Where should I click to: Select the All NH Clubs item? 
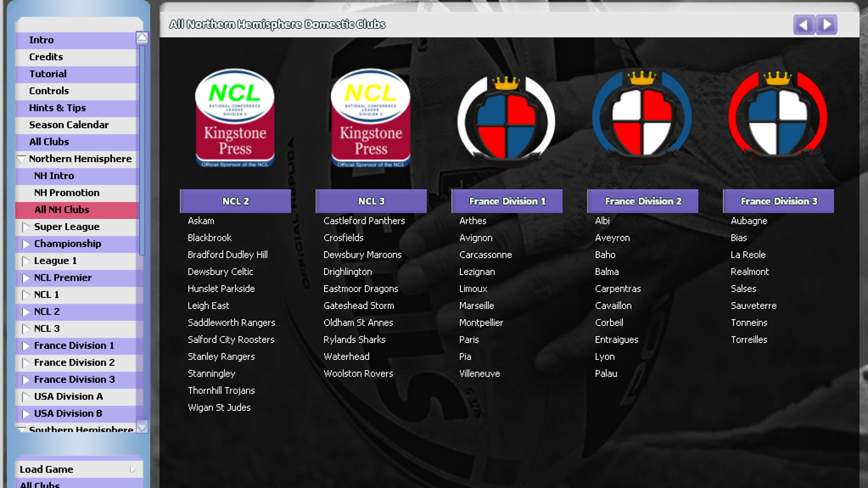pyautogui.click(x=75, y=210)
